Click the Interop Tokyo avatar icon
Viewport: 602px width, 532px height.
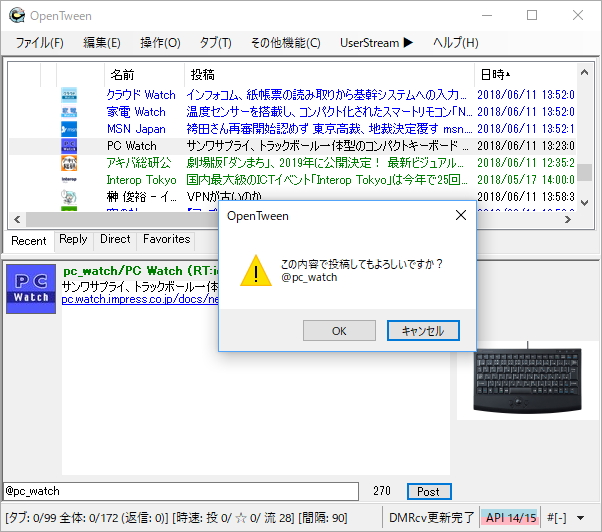(69, 180)
